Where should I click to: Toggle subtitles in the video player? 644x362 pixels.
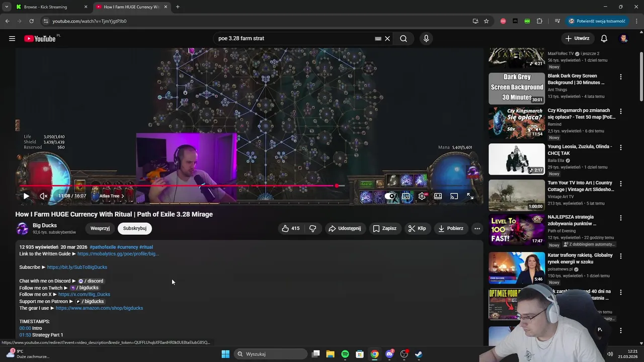click(406, 196)
